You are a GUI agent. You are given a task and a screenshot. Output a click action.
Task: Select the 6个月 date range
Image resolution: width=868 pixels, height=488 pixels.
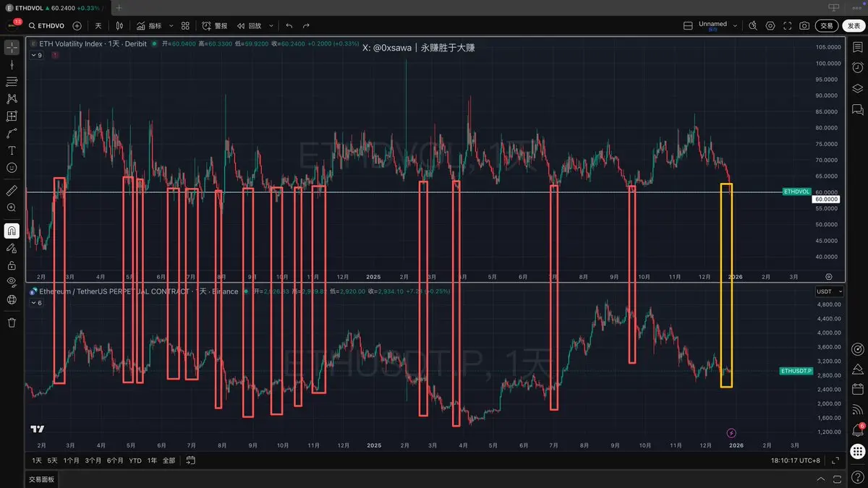(115, 460)
